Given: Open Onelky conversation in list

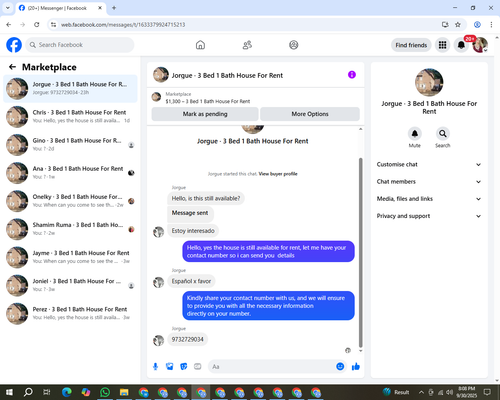Looking at the screenshot, I should pyautogui.click(x=70, y=201).
